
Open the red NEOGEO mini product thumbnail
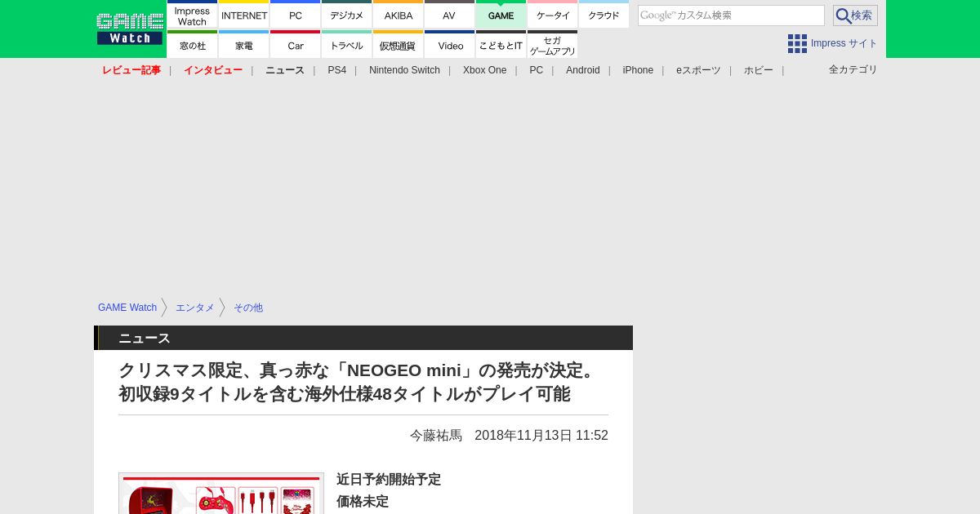point(221,494)
